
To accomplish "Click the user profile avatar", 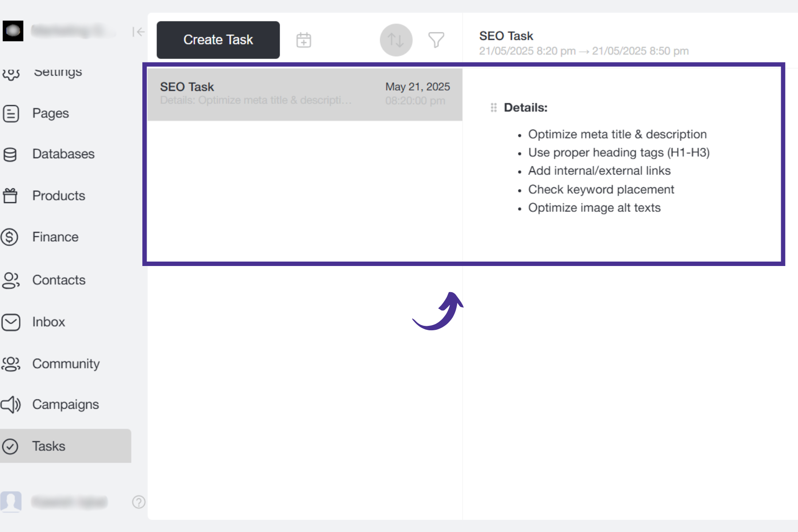I will (11, 502).
